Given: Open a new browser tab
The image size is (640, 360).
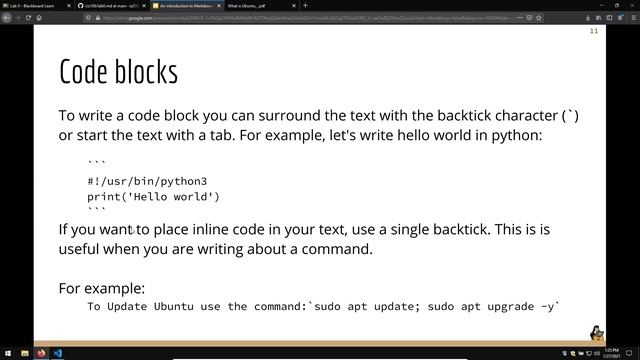Looking at the screenshot, I should pyautogui.click(x=305, y=6).
